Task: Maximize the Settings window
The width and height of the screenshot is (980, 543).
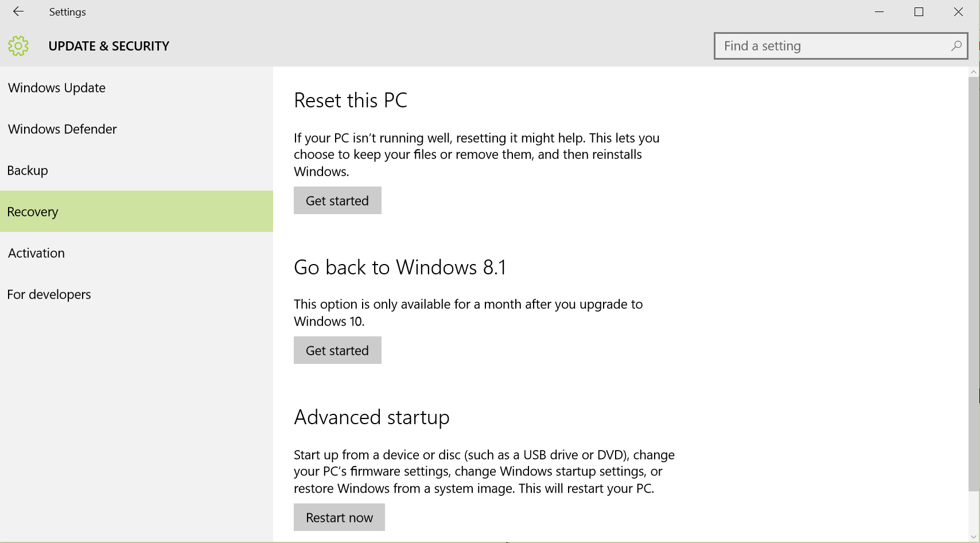Action: [x=919, y=11]
